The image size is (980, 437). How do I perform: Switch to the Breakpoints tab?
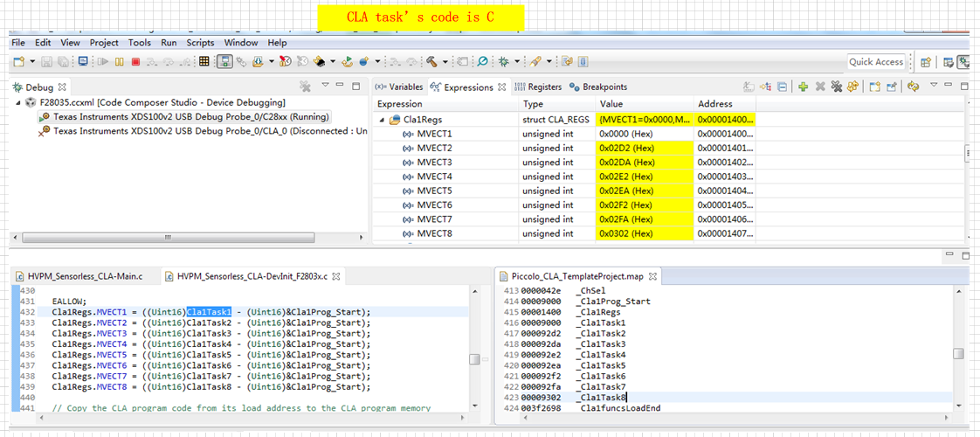(x=598, y=87)
